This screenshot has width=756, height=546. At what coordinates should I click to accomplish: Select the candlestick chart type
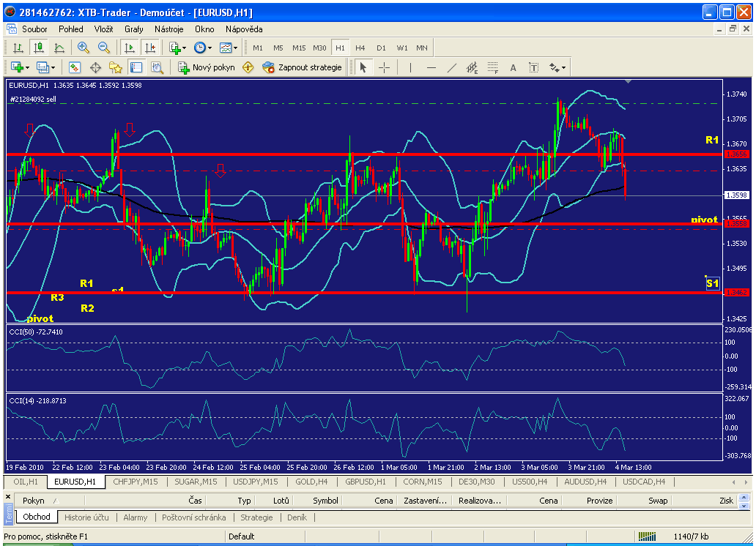tap(39, 48)
